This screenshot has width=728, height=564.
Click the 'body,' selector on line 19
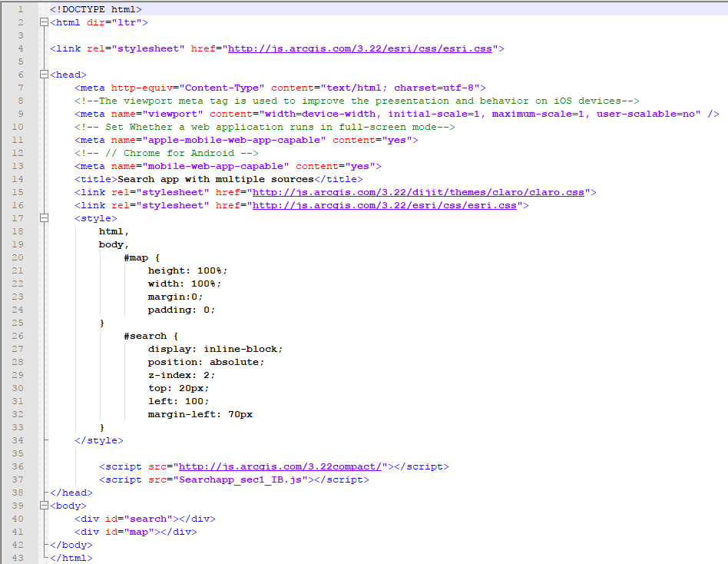114,244
